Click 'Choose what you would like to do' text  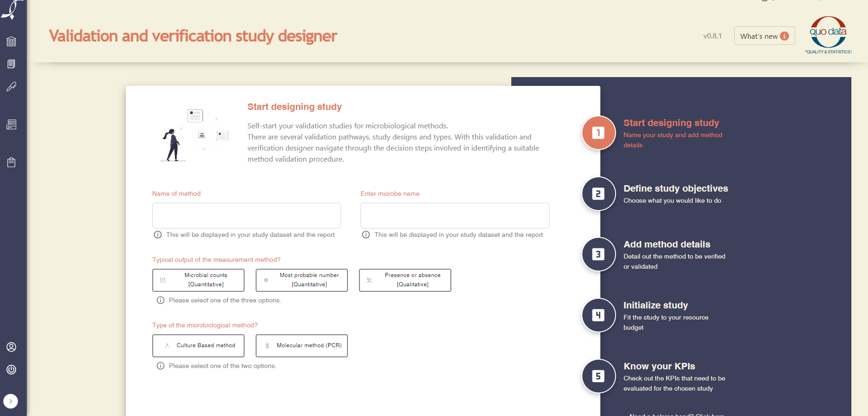coord(672,200)
